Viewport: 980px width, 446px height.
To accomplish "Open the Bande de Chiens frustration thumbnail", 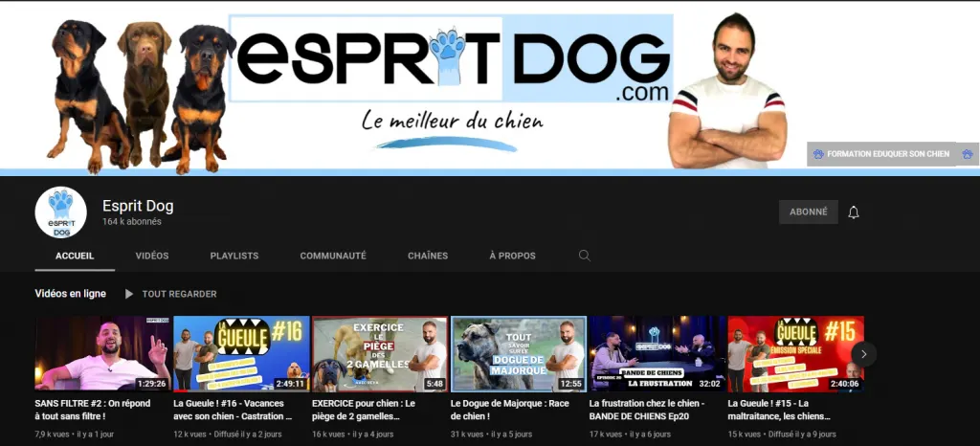I will [657, 353].
